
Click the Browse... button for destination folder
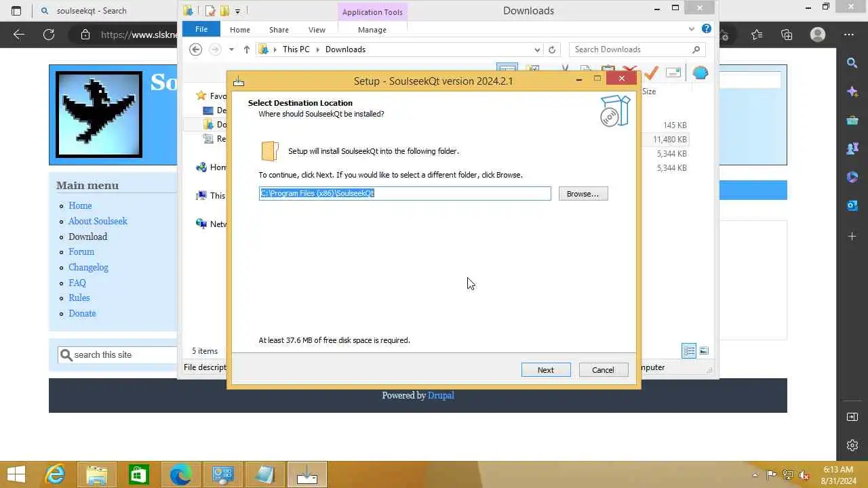tap(583, 194)
